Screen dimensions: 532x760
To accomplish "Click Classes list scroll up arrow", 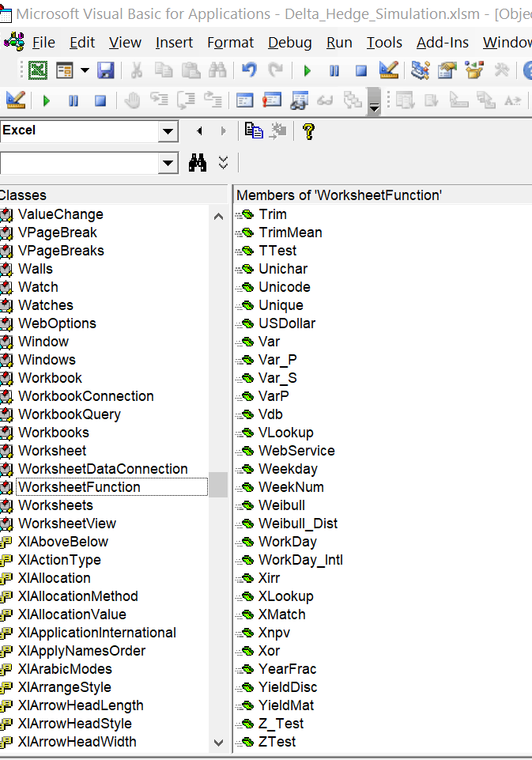I will pyautogui.click(x=218, y=217).
